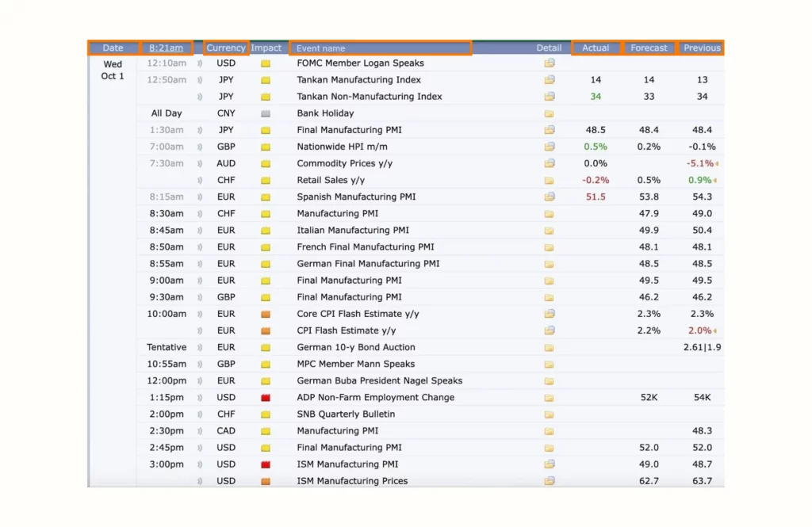Click the yellow impact icon for Tankan Manufacturing Index
This screenshot has width=812, height=527.
pos(266,79)
